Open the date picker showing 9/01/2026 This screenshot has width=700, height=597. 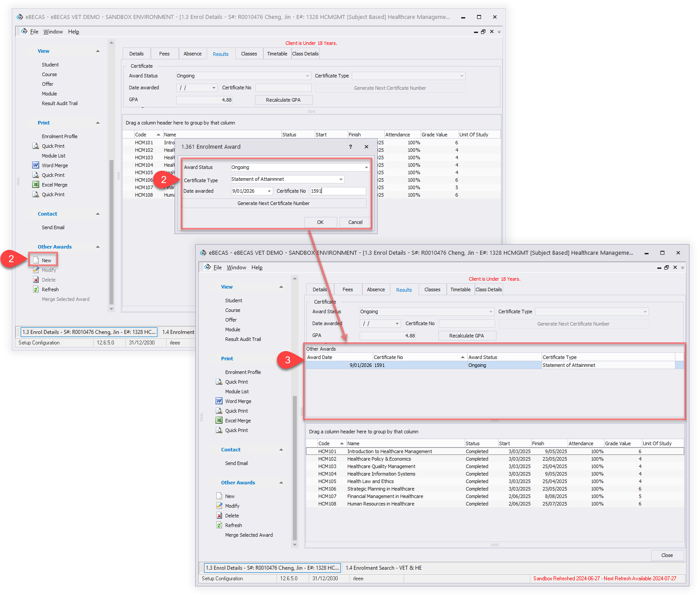(269, 191)
